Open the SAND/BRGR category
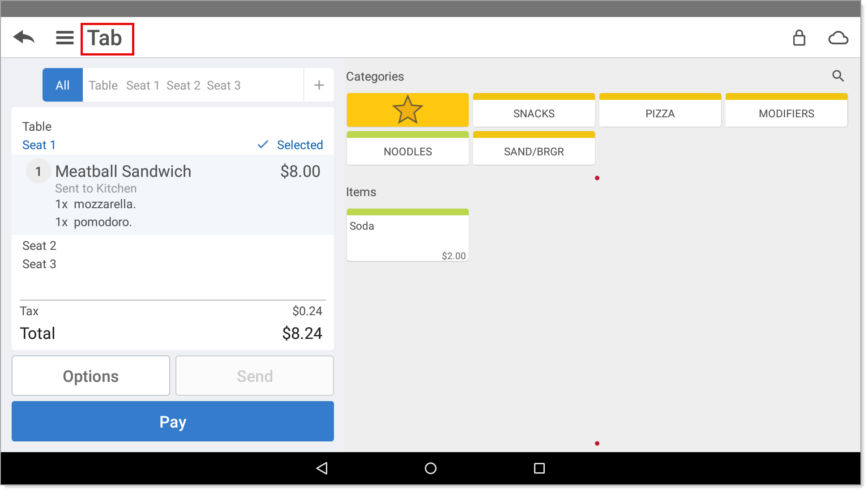 click(x=534, y=148)
